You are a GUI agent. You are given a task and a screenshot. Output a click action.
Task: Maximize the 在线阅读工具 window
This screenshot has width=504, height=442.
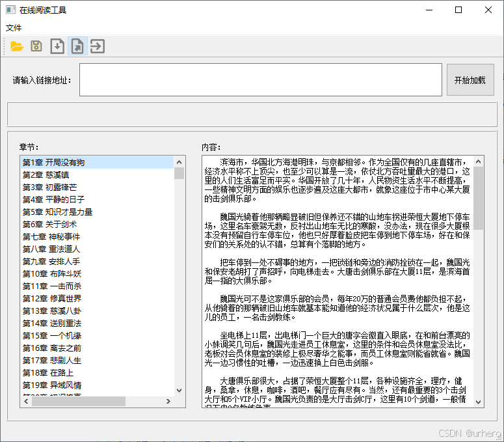pyautogui.click(x=458, y=10)
